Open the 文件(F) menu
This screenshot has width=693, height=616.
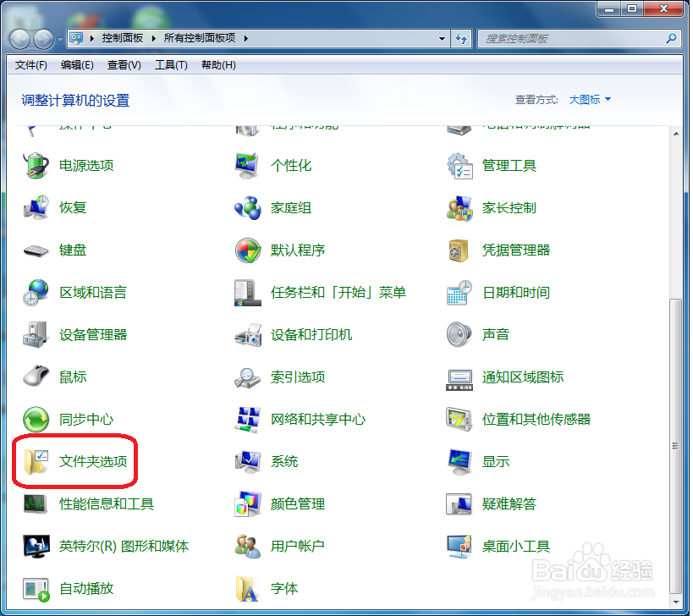tap(30, 65)
